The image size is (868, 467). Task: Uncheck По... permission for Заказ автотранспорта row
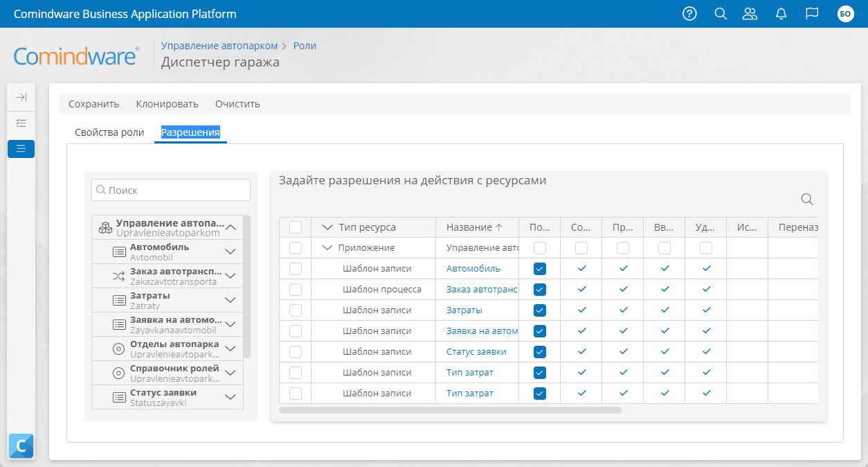coord(540,290)
